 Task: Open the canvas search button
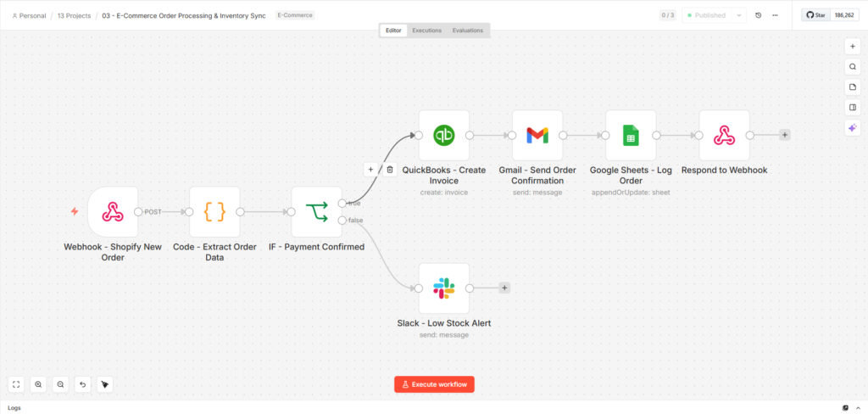(x=853, y=66)
